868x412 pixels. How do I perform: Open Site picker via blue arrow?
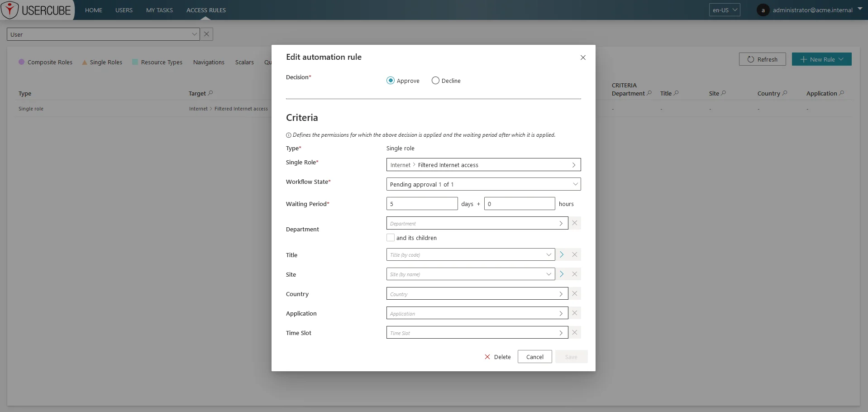click(x=562, y=274)
